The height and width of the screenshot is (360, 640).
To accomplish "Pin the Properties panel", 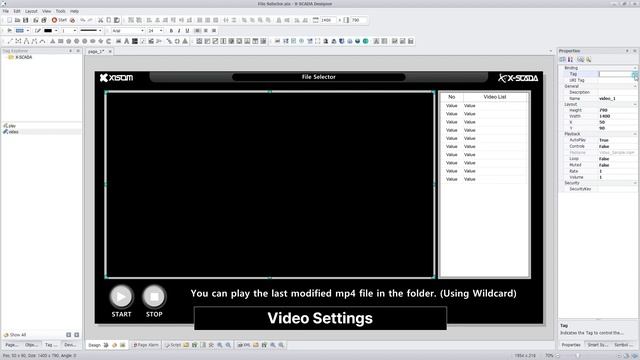I will [627, 51].
